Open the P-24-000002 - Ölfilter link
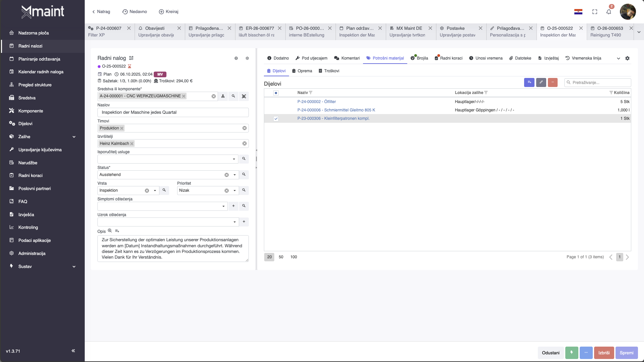The height and width of the screenshot is (362, 644). tap(316, 102)
